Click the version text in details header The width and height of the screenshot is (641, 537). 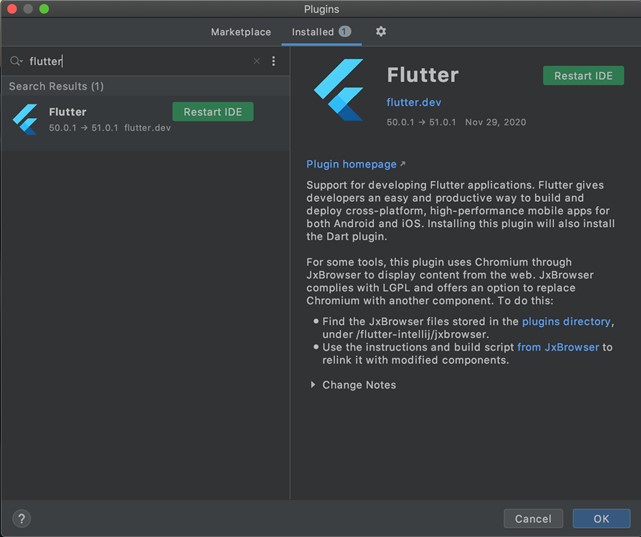click(x=421, y=122)
